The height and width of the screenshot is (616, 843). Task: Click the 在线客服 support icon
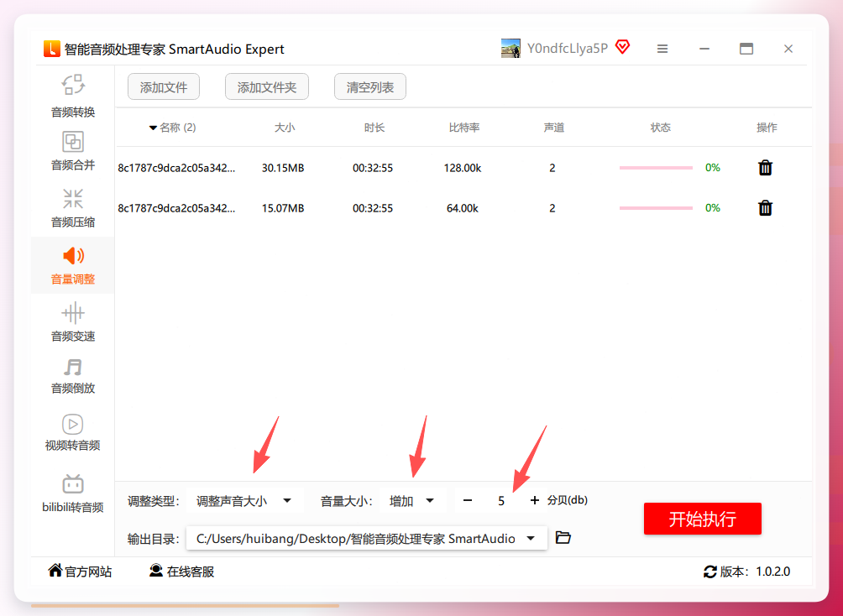[156, 571]
